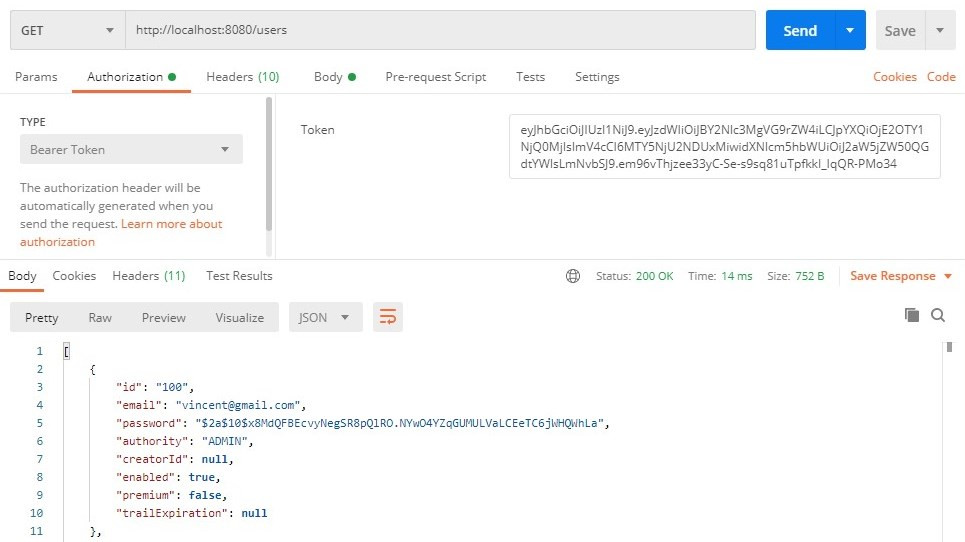The image size is (965, 542).
Task: Click the "trailExpiration": null line
Action: click(191, 513)
